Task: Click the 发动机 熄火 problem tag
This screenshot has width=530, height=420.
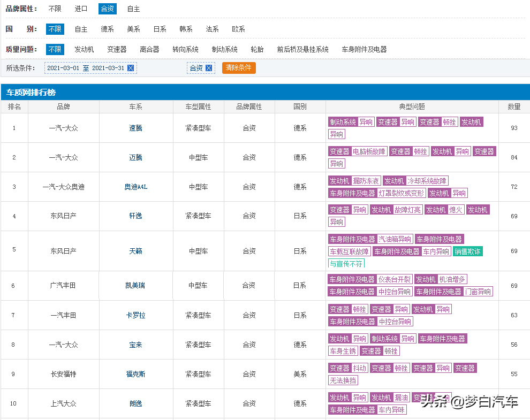Action: [x=444, y=210]
